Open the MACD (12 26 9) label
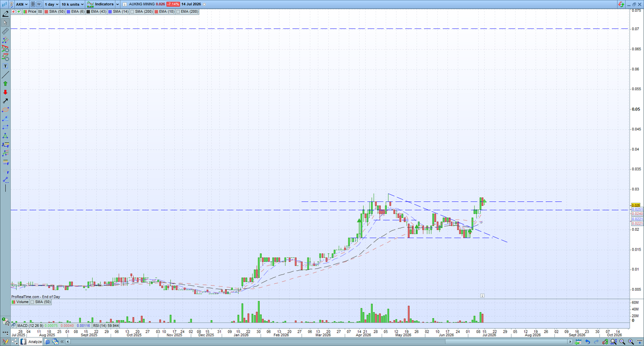This screenshot has width=644, height=346. [30, 326]
